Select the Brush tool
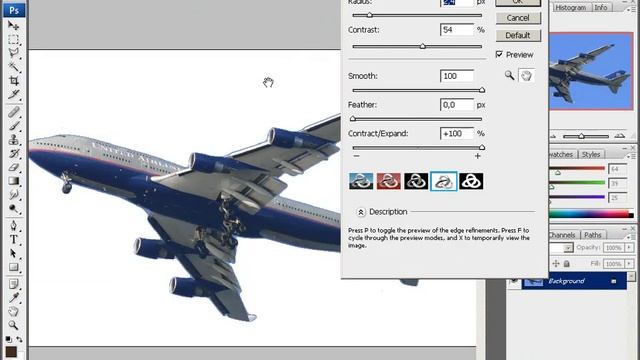Image resolution: width=640 pixels, height=360 pixels. pos(13,126)
